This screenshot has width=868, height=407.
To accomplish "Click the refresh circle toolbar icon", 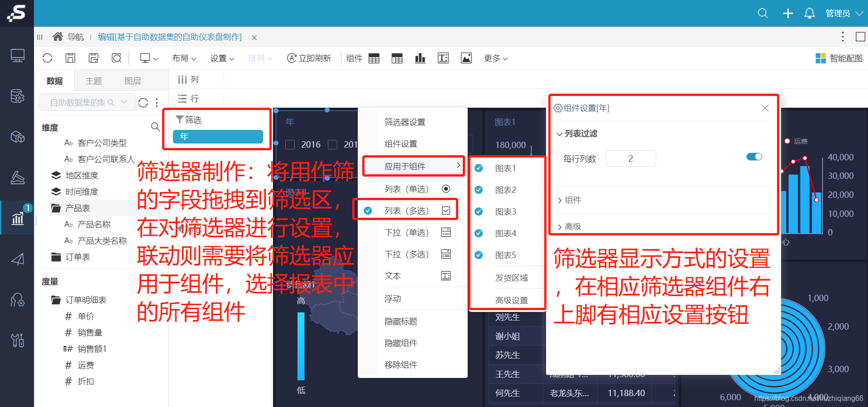I will point(48,58).
